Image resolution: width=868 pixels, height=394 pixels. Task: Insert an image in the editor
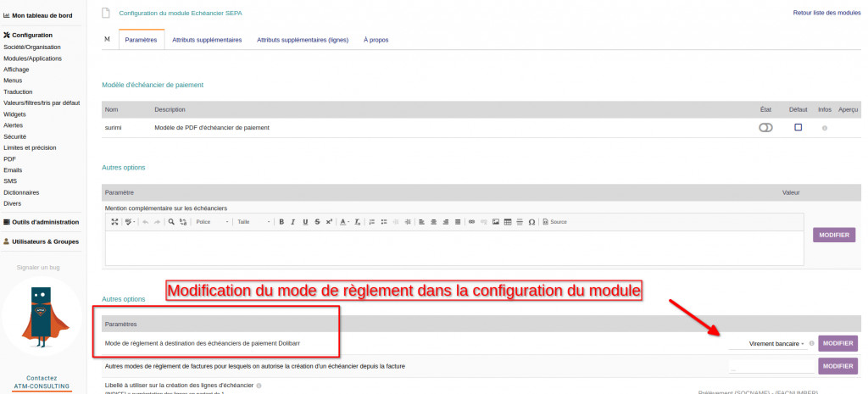[496, 222]
